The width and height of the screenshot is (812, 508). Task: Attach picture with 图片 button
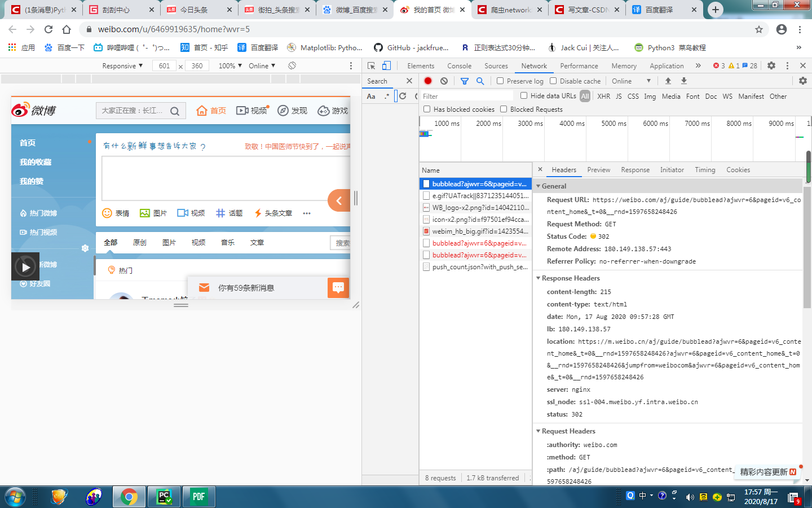click(153, 213)
